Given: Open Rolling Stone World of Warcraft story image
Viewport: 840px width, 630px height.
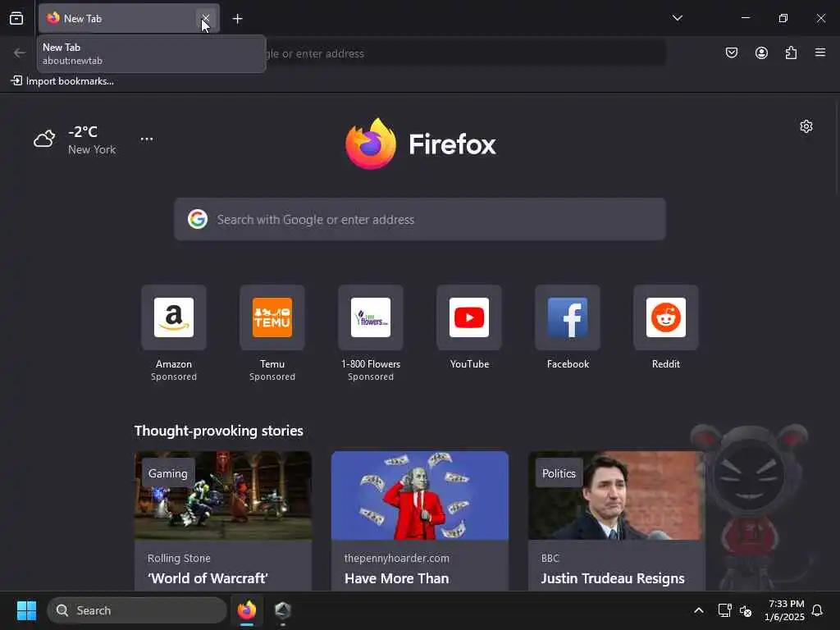Looking at the screenshot, I should [x=223, y=495].
